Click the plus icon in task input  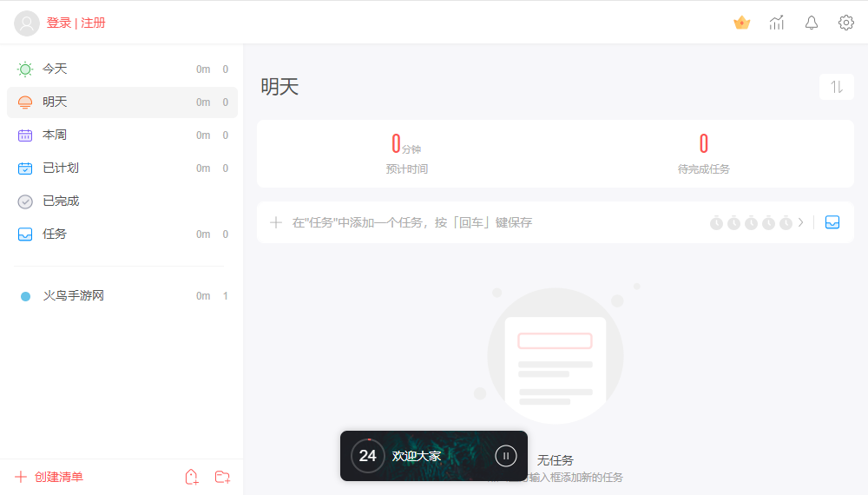pyautogui.click(x=276, y=222)
